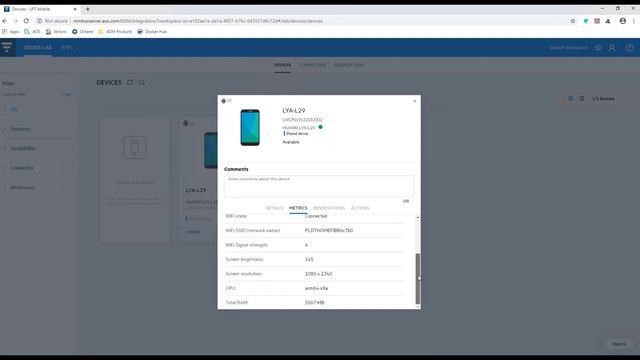This screenshot has height=360, width=640.
Task: Open the user profile icon
Action: (x=612, y=48)
